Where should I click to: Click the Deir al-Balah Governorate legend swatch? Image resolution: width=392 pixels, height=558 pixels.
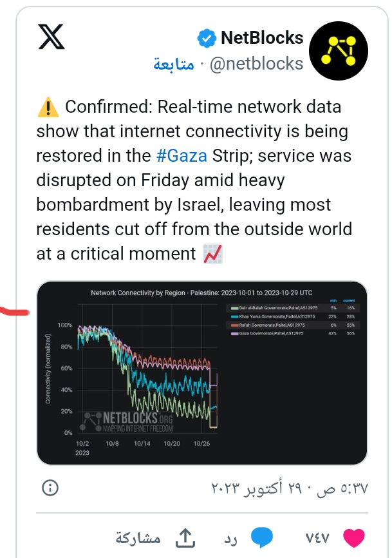tap(237, 308)
